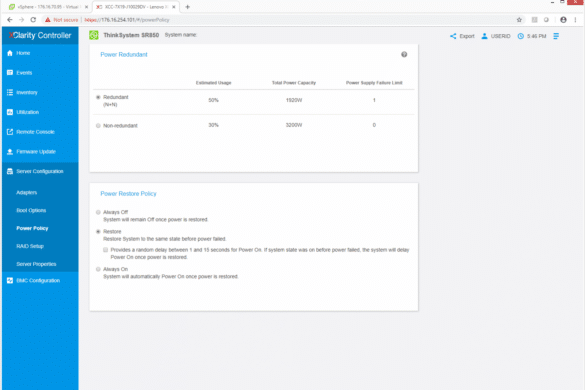
Task: Select the Always On restore policy
Action: pos(98,269)
